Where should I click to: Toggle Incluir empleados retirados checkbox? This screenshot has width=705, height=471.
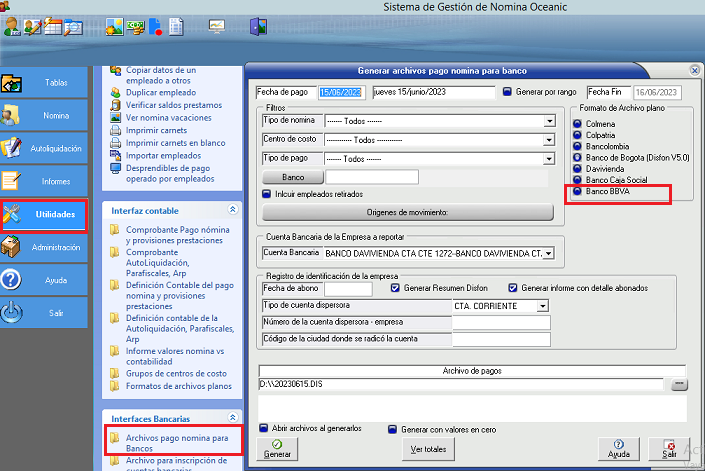[x=266, y=194]
